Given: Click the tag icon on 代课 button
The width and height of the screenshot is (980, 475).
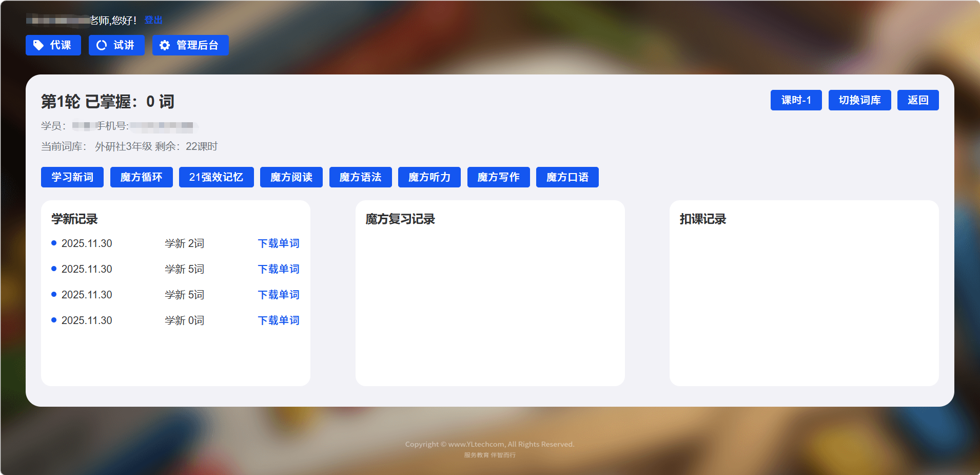Looking at the screenshot, I should click(x=38, y=45).
